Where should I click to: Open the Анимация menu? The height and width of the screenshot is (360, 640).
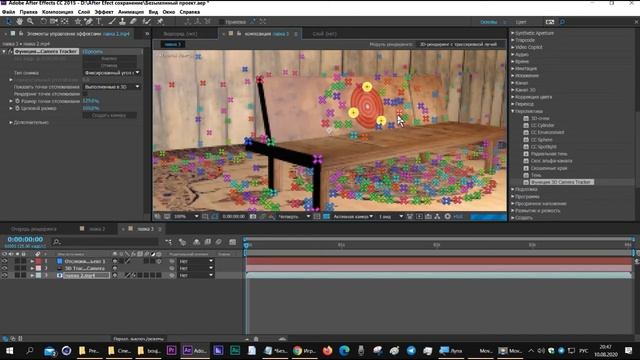[131, 12]
